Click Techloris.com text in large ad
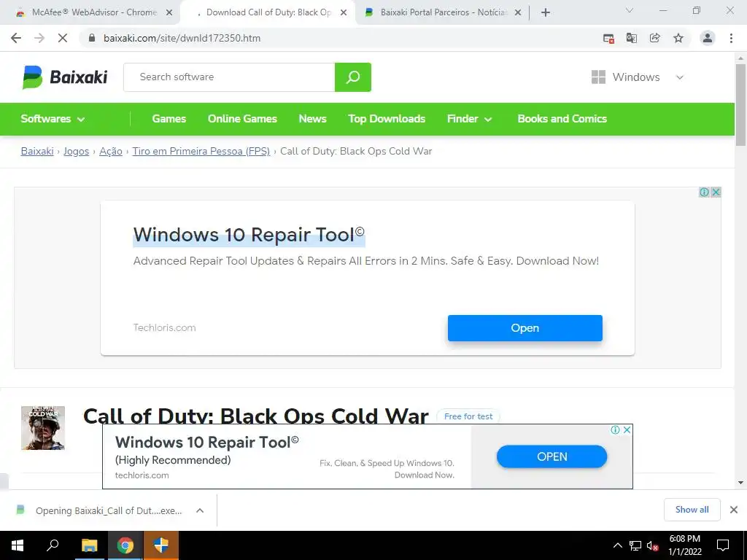Screen dimensions: 747x560 click(164, 327)
